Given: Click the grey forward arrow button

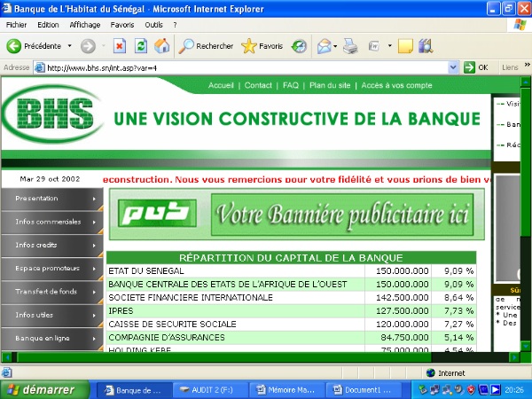Looking at the screenshot, I should [x=88, y=46].
